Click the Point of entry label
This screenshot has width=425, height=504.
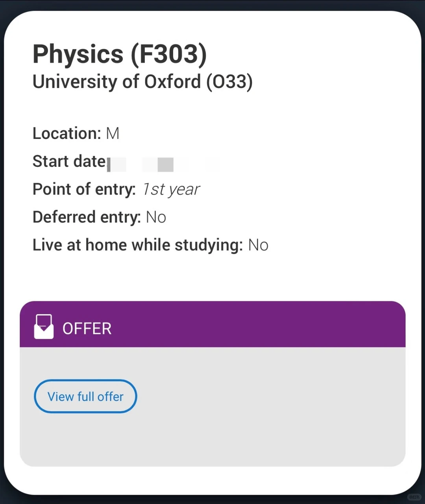tap(84, 189)
